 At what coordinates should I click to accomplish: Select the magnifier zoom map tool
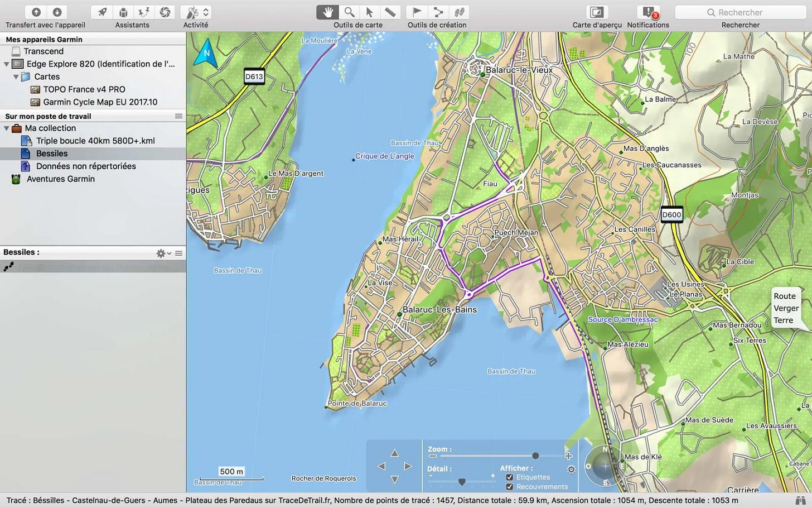pos(349,12)
